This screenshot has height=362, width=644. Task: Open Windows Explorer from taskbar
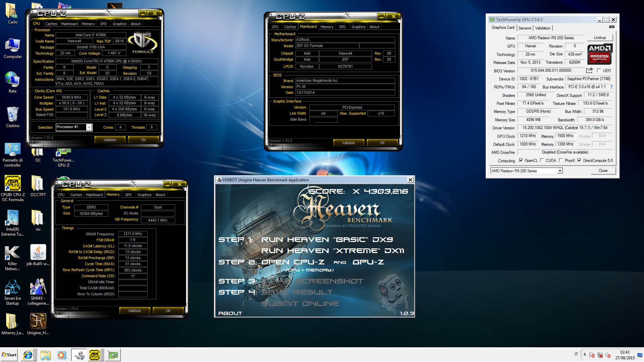coord(45,355)
